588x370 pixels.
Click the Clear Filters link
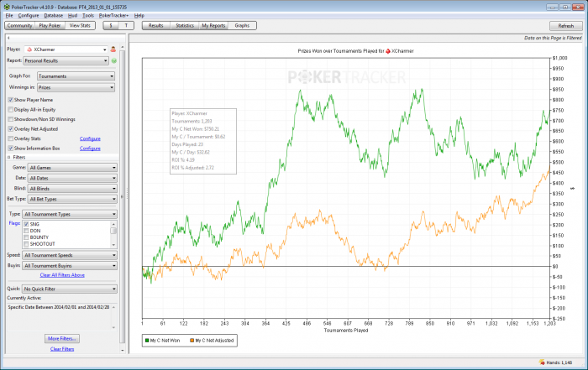tap(62, 349)
